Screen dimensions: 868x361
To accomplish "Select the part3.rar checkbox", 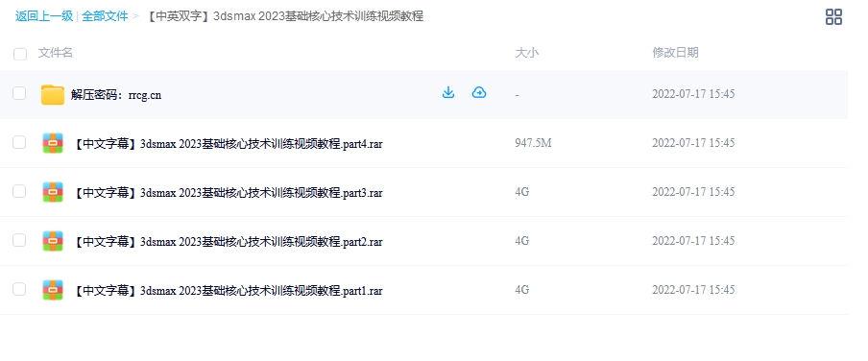I will tap(19, 191).
